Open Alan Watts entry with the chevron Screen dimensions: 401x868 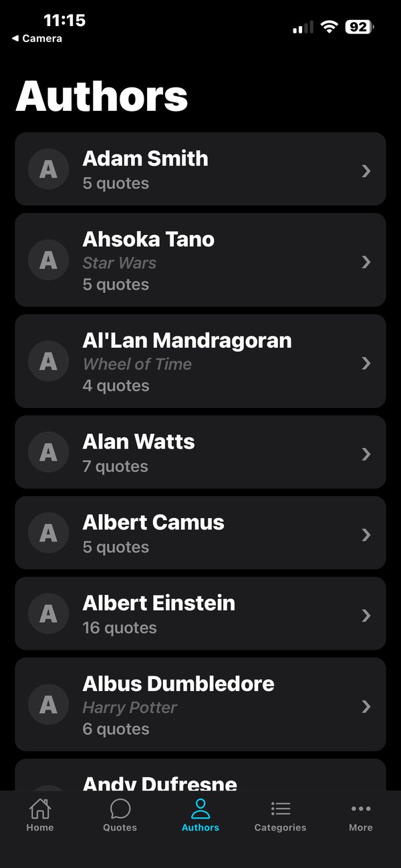click(366, 453)
